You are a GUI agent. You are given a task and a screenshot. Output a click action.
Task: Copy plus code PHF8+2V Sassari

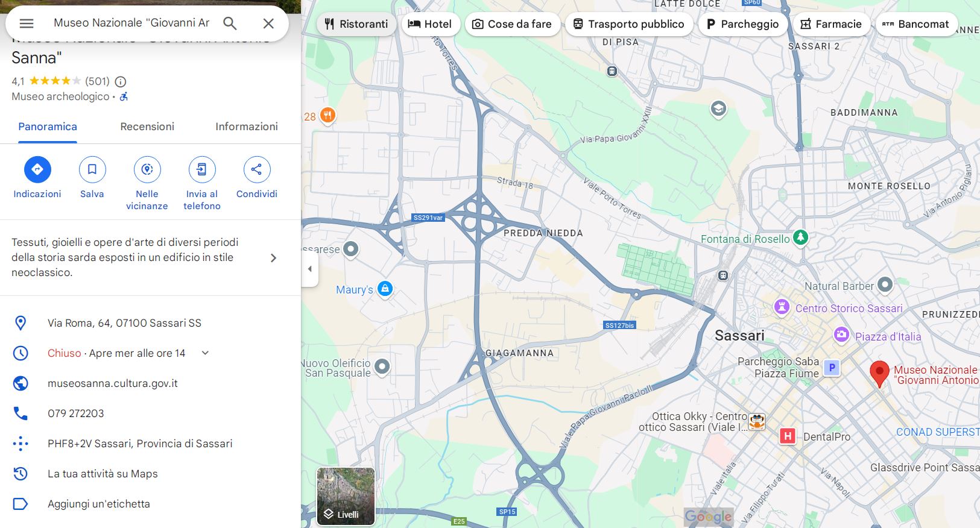point(140,444)
